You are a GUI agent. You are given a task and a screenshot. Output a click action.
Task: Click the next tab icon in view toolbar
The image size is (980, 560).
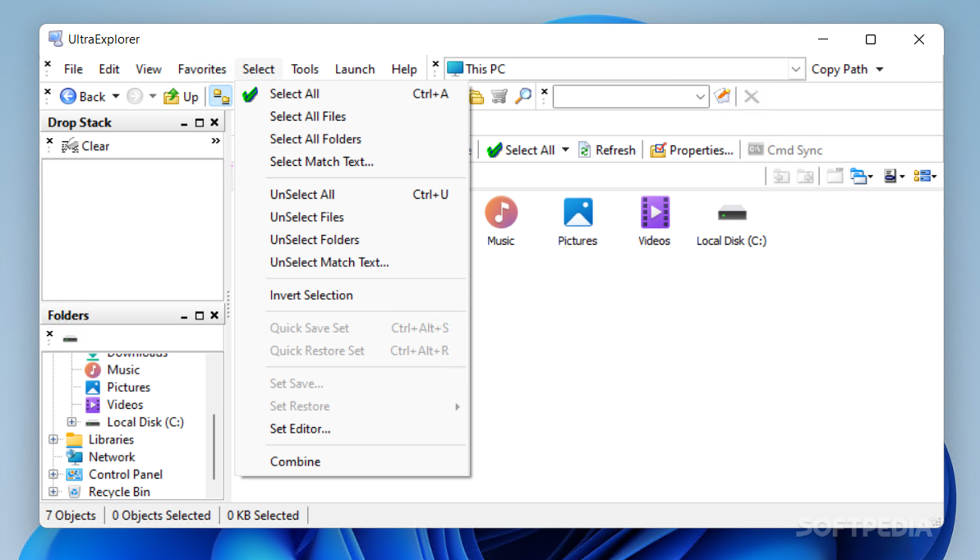tap(806, 177)
